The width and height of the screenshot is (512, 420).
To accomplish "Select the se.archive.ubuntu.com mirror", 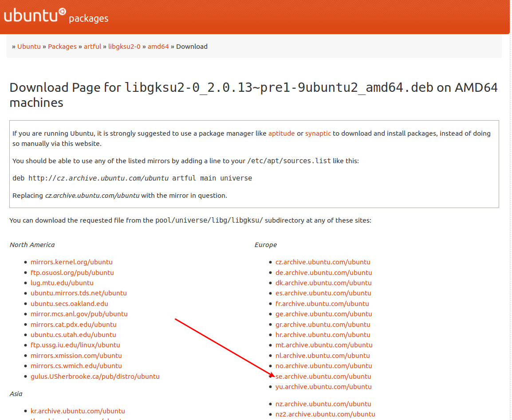I will tap(323, 376).
